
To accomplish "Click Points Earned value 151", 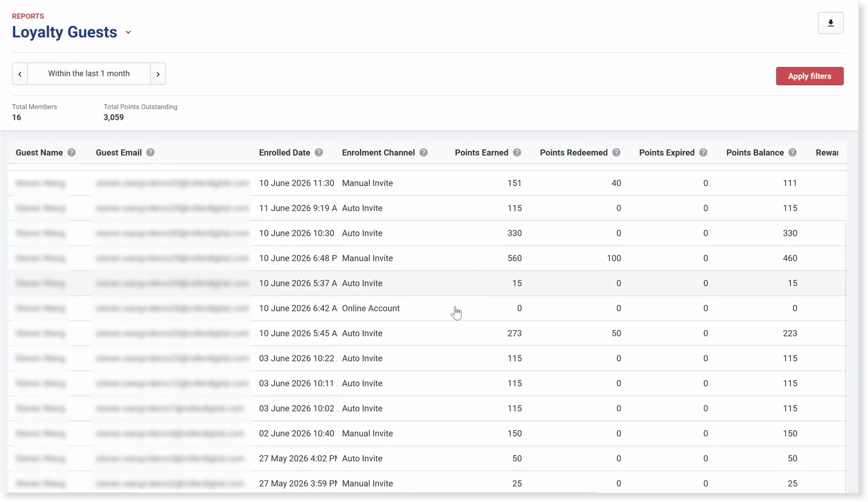I will 514,183.
